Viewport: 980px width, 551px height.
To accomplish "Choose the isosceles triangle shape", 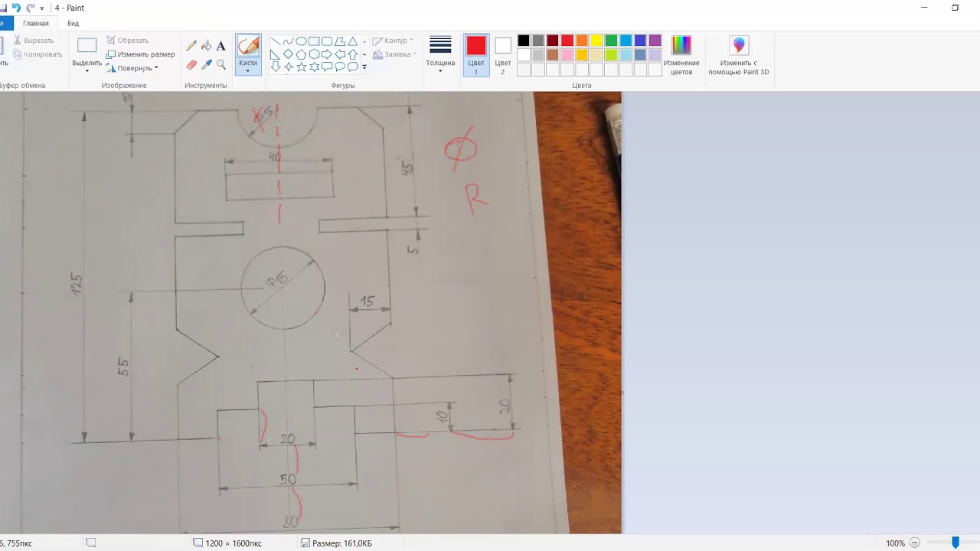I will coord(353,41).
